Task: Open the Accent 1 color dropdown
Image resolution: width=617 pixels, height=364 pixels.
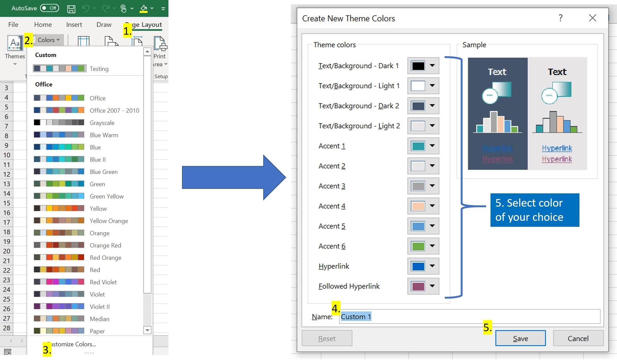Action: coord(432,146)
